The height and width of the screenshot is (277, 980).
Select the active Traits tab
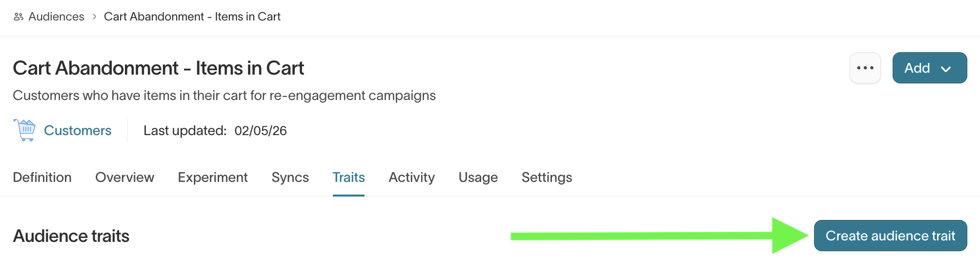[349, 178]
